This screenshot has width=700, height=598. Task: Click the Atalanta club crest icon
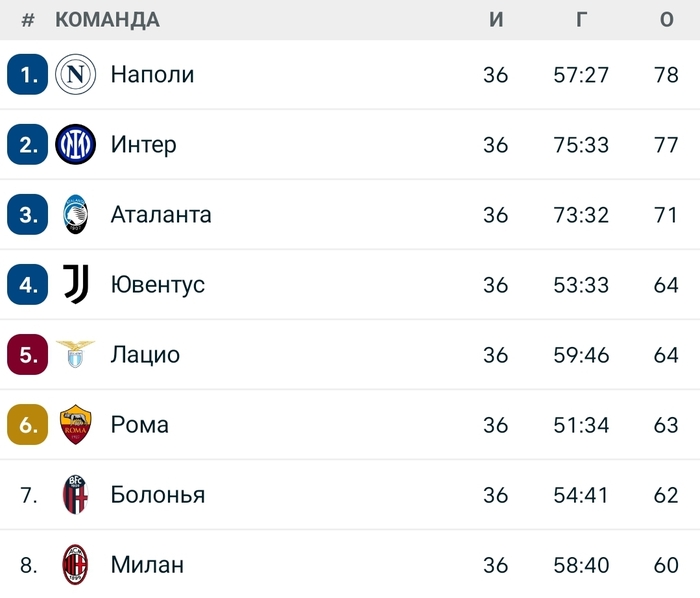click(75, 215)
